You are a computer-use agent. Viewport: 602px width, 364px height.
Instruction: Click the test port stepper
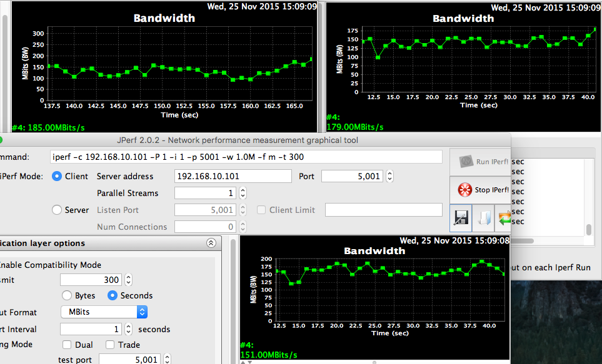(168, 360)
